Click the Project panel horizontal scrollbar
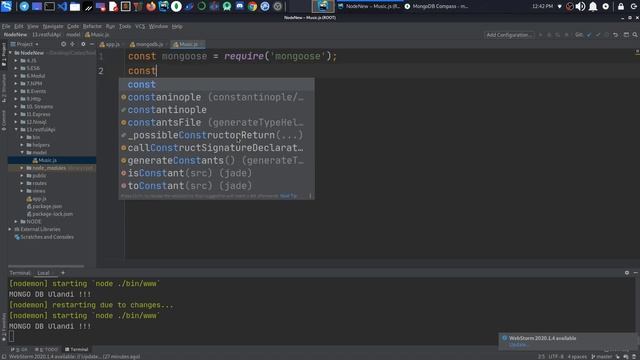This screenshot has width=640, height=360. tap(46, 266)
